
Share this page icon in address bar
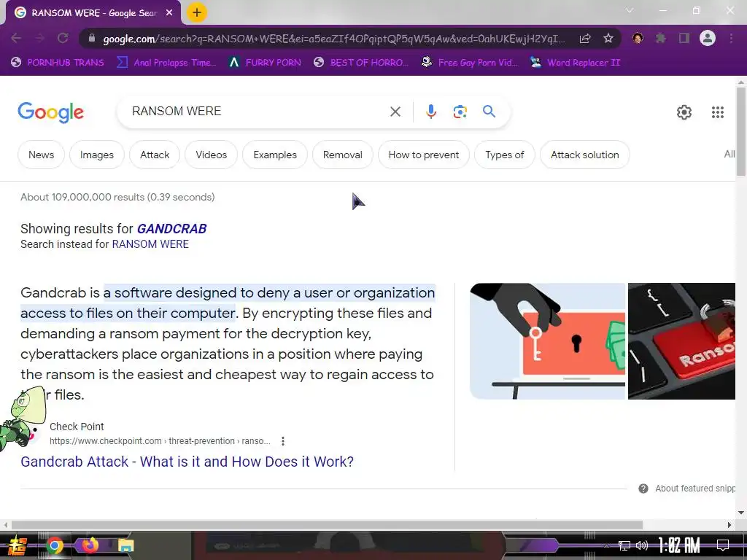click(x=585, y=39)
